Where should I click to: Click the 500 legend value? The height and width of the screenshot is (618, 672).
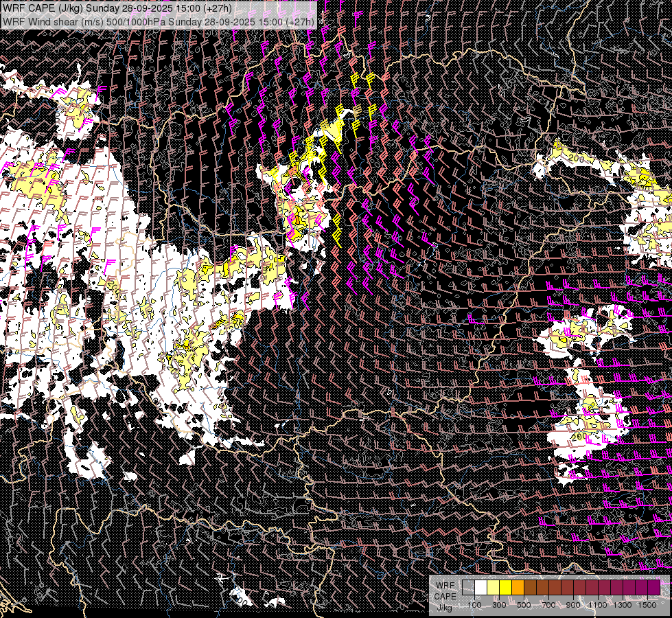coord(524,605)
